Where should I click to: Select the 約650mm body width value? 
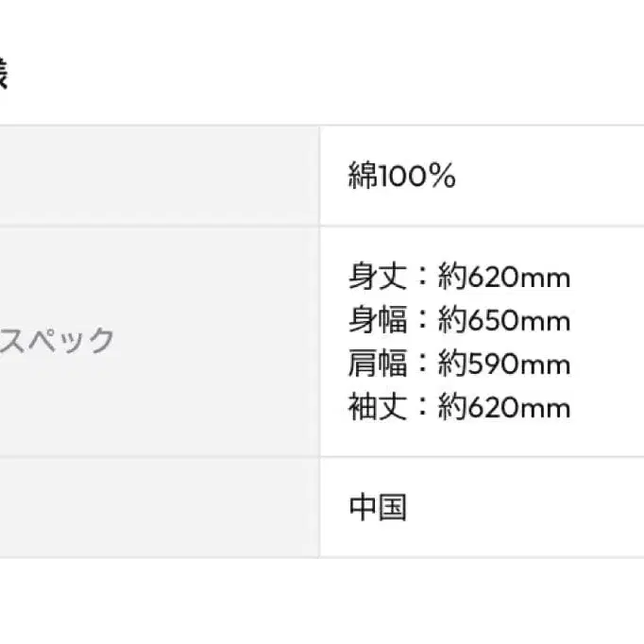click(x=504, y=321)
